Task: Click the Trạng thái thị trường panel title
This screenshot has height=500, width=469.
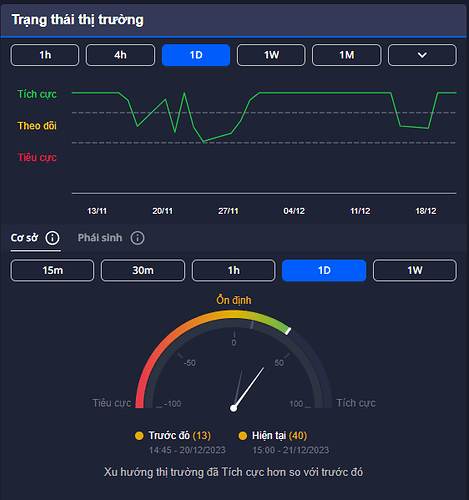Action: [78, 20]
